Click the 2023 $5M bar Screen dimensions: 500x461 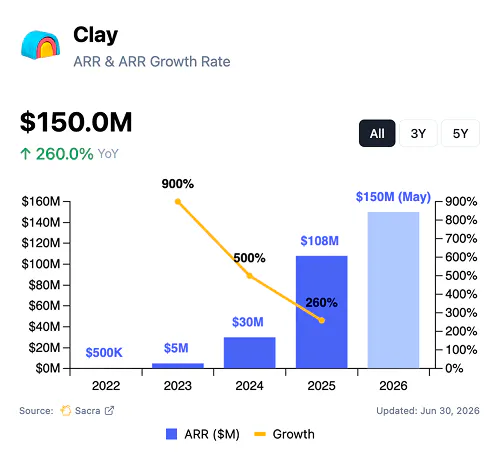pyautogui.click(x=178, y=366)
